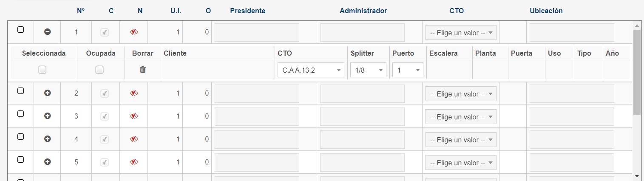This screenshot has height=181, width=644.
Task: Expand row 4 with the plus icon
Action: [x=48, y=139]
